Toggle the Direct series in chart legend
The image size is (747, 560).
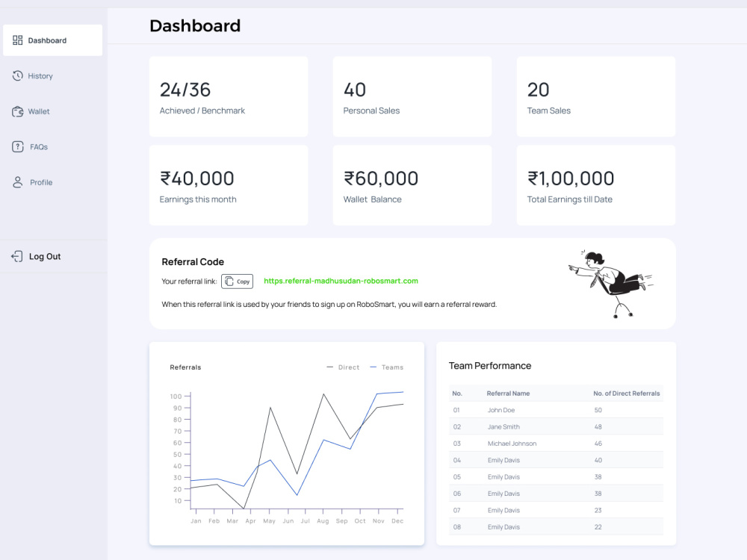point(343,367)
